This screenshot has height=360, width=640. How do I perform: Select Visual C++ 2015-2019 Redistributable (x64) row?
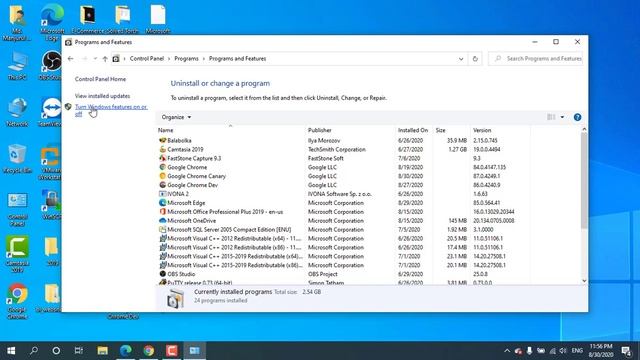coord(344,256)
